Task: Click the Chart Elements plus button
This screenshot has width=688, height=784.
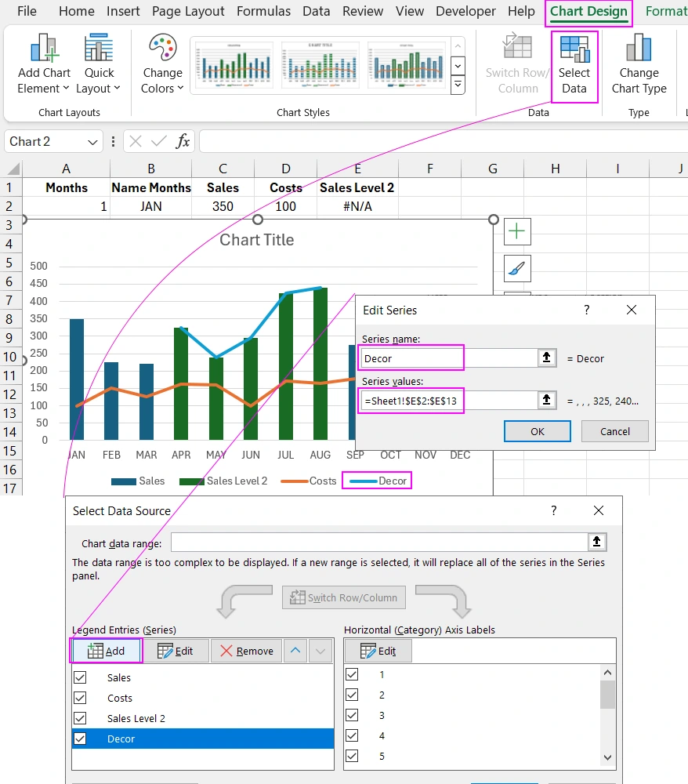Action: 517,231
